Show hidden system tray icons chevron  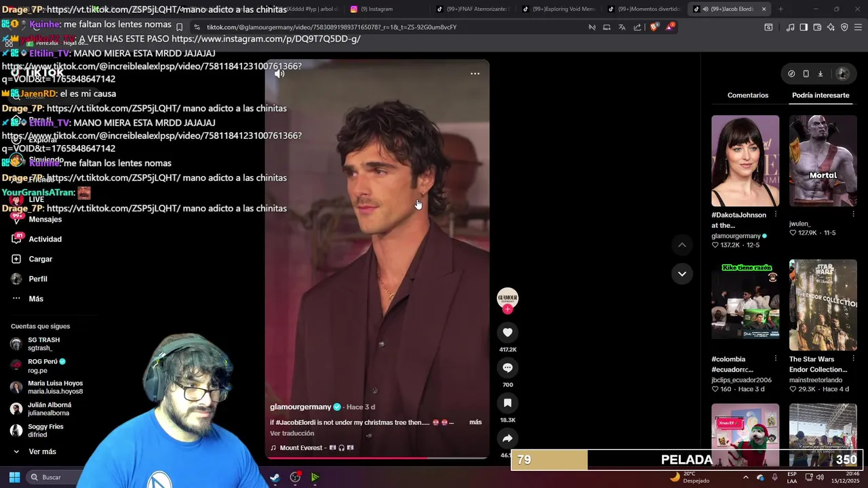746,477
